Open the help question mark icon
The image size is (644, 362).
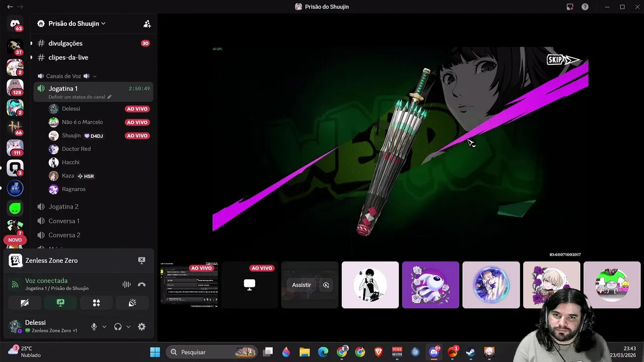pyautogui.click(x=585, y=7)
